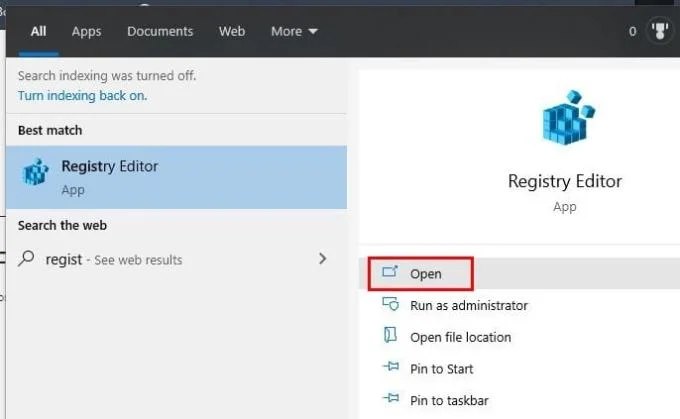Select Registry Editor best match result
The width and height of the screenshot is (680, 419).
point(176,177)
